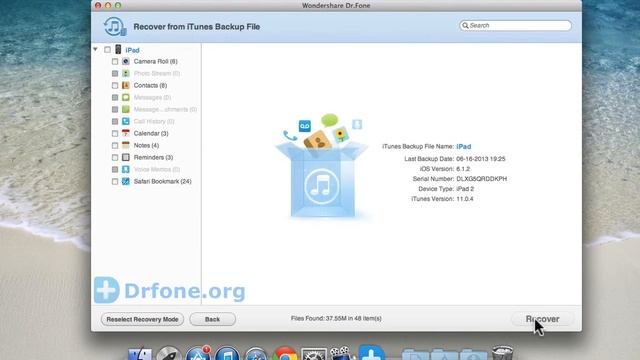Click the Messages bubble icon

126,97
